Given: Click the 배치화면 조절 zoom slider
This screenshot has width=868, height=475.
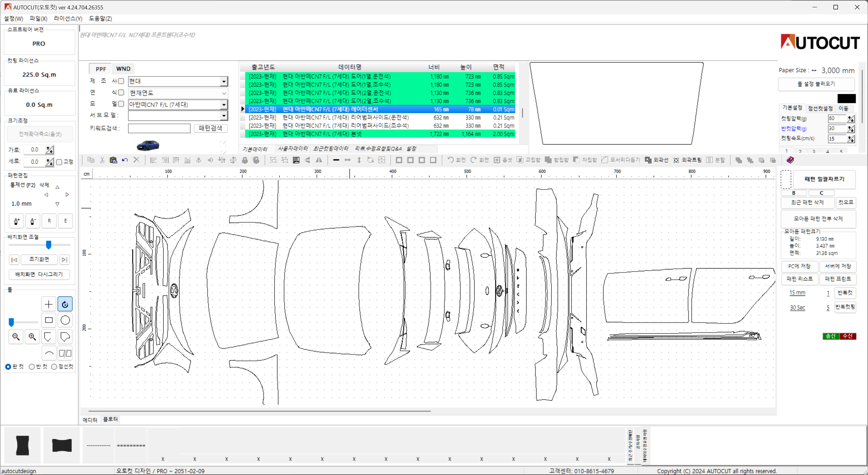Looking at the screenshot, I should (x=49, y=245).
